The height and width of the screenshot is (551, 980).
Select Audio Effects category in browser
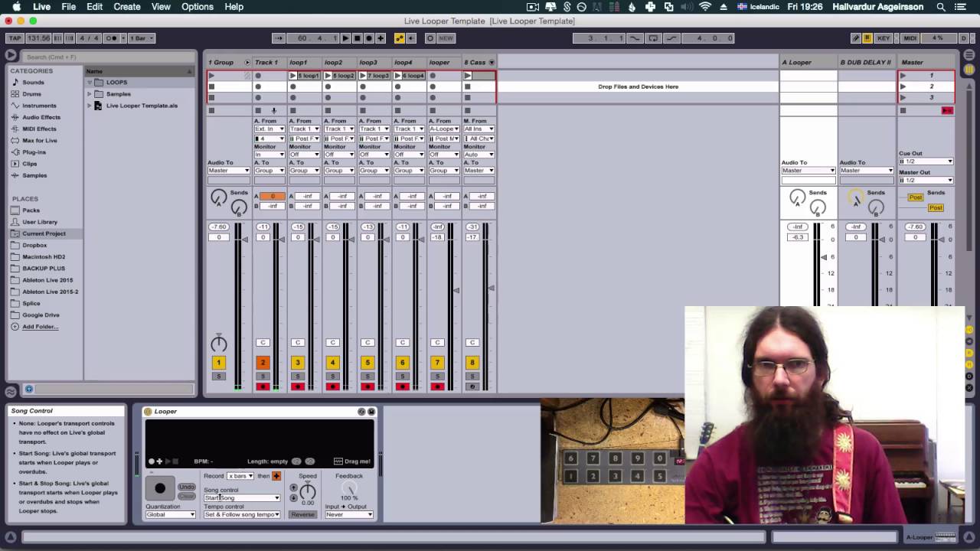pos(41,117)
